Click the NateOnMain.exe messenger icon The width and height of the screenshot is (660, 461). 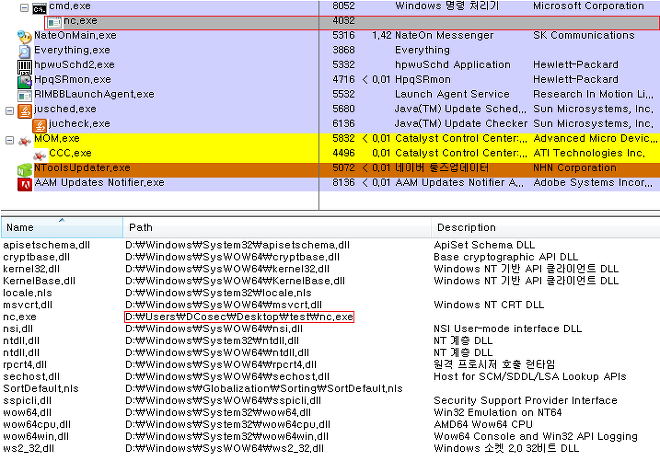[x=24, y=37]
